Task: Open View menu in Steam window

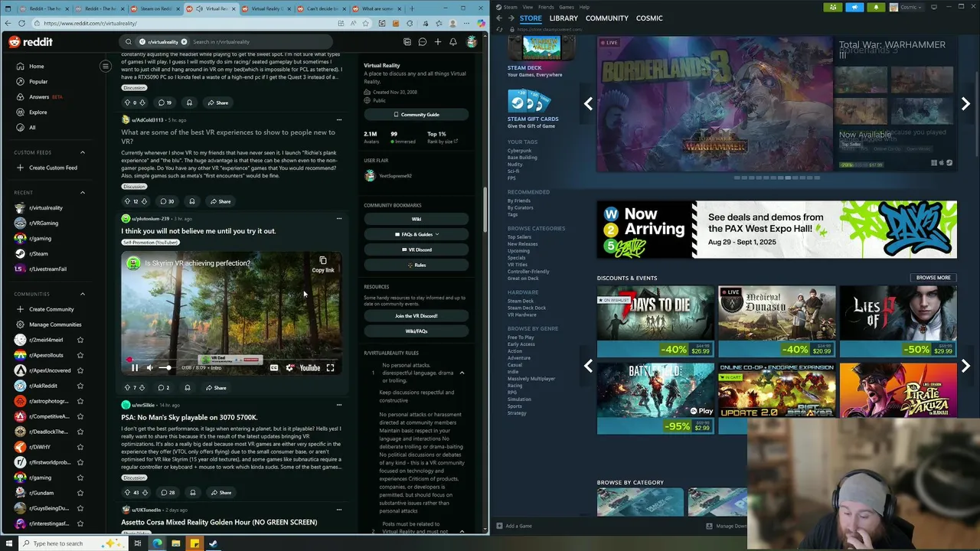Action: 528,7
